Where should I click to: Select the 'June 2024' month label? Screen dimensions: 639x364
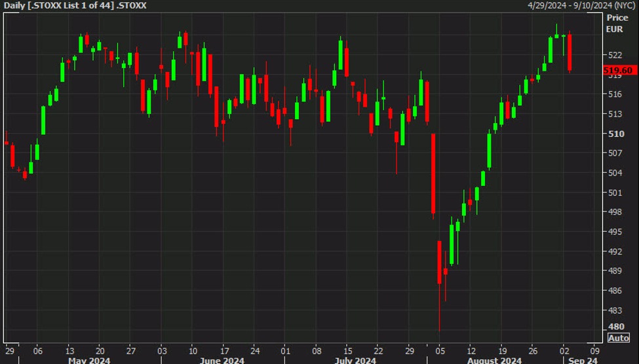(x=222, y=360)
